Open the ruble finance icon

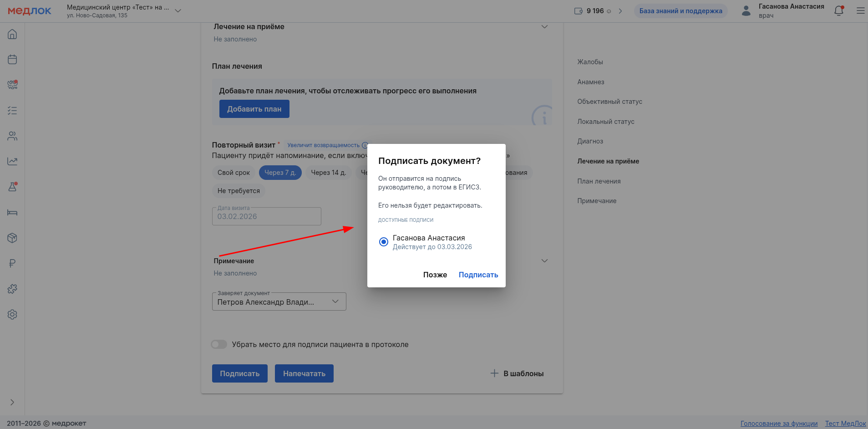point(12,263)
